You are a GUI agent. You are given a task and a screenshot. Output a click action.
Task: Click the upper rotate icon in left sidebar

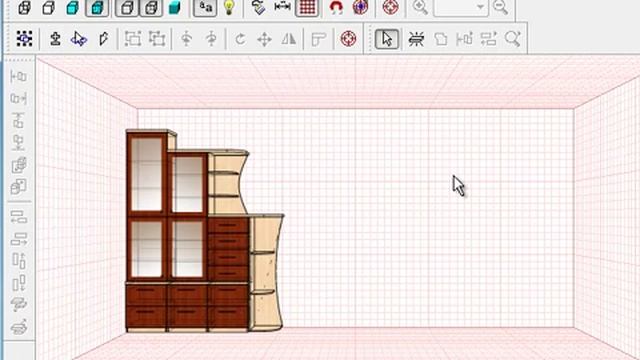click(19, 304)
